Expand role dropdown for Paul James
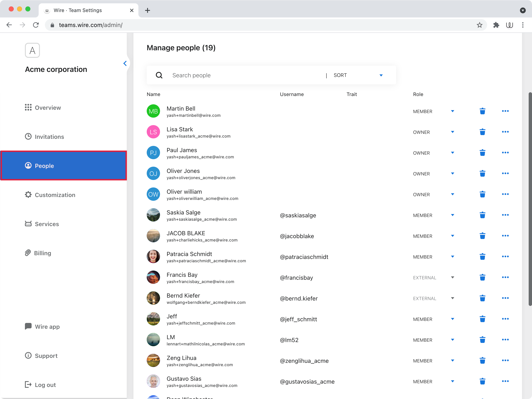This screenshot has height=399, width=532. pyautogui.click(x=452, y=153)
